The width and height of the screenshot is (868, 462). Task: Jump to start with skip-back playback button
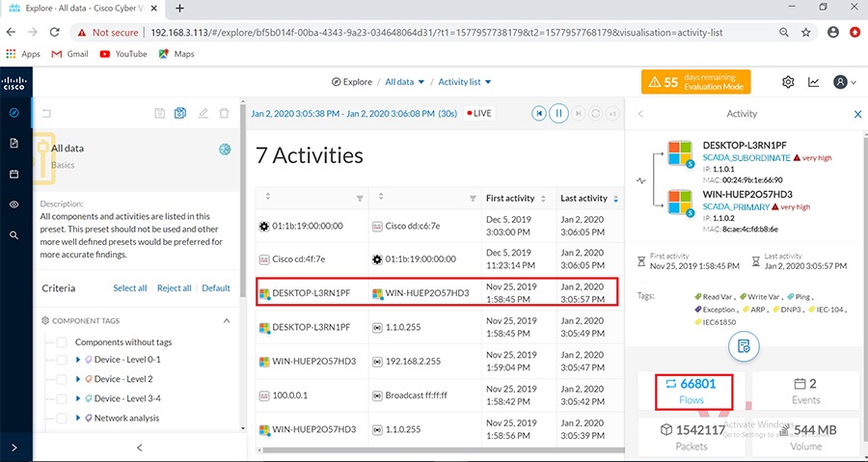[538, 114]
